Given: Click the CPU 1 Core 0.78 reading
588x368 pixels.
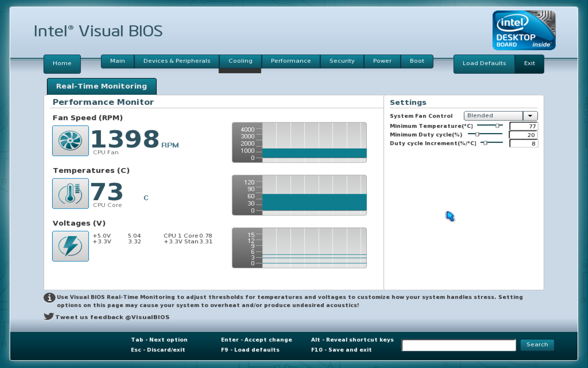Looking at the screenshot, I should pyautogui.click(x=188, y=236).
